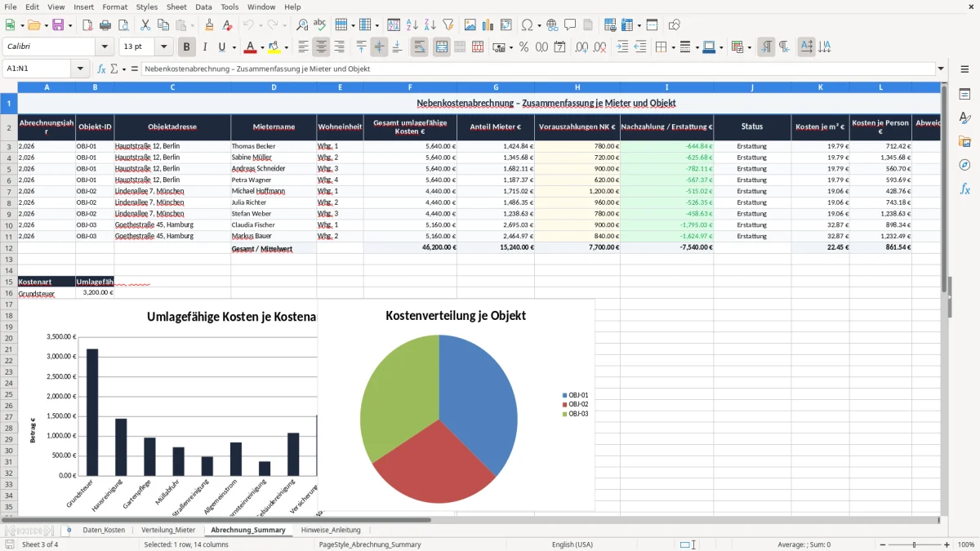Click Select Function sigma button
Viewport: 980px width, 551px height.
pos(114,69)
